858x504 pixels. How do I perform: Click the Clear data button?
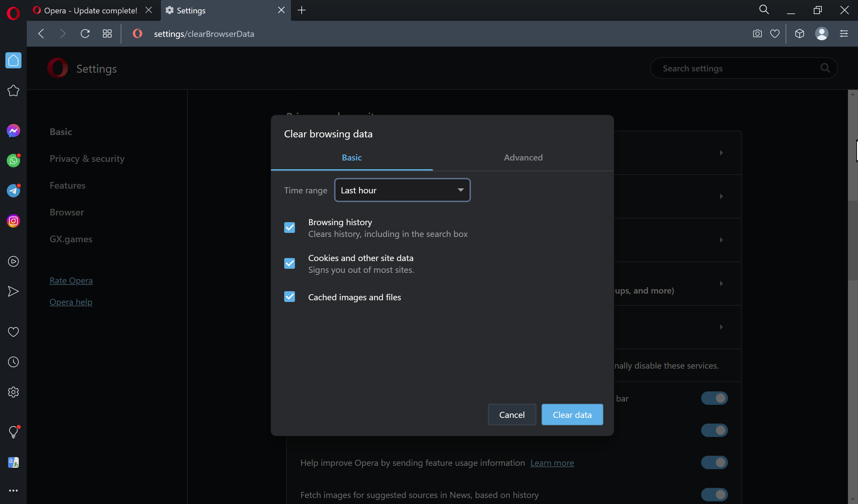[x=572, y=415]
